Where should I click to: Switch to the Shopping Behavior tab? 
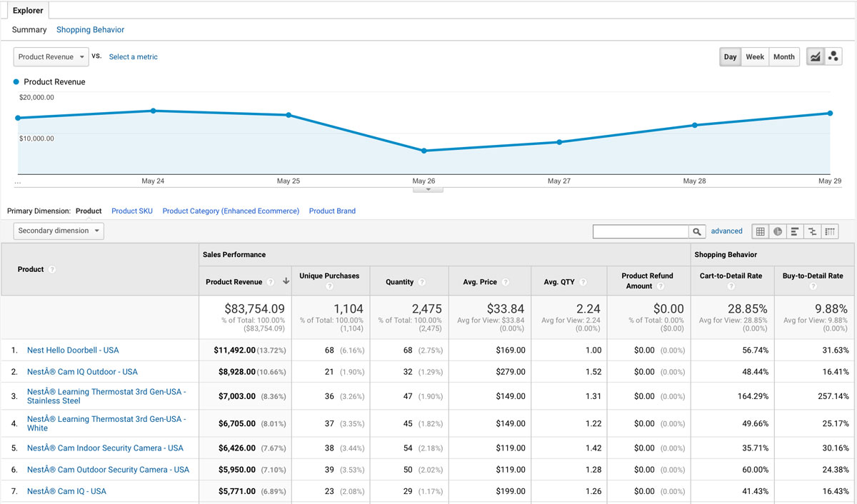(90, 29)
